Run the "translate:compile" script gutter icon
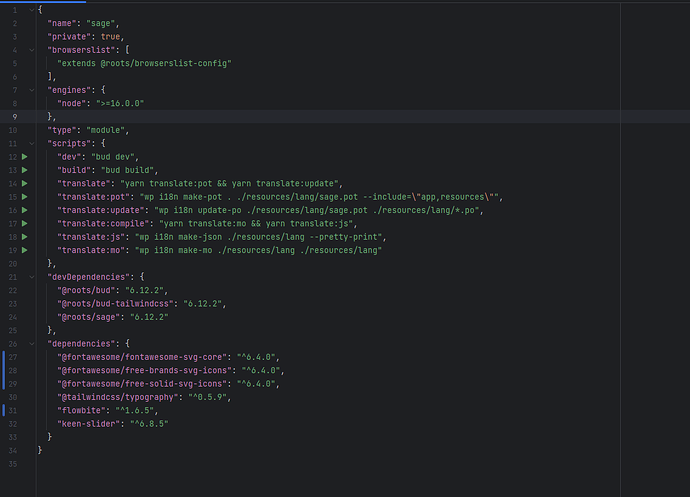This screenshot has width=690, height=497. (x=25, y=223)
